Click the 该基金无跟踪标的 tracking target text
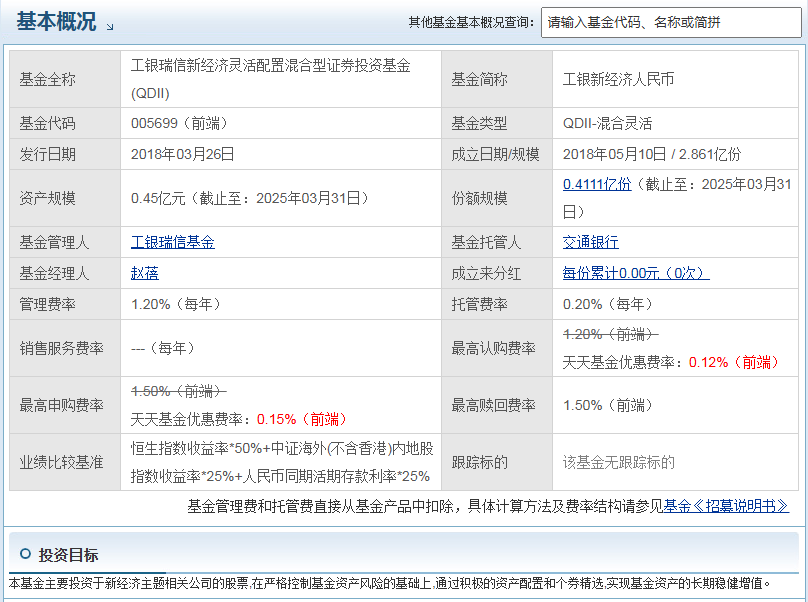The height and width of the screenshot is (602, 808). coord(618,462)
